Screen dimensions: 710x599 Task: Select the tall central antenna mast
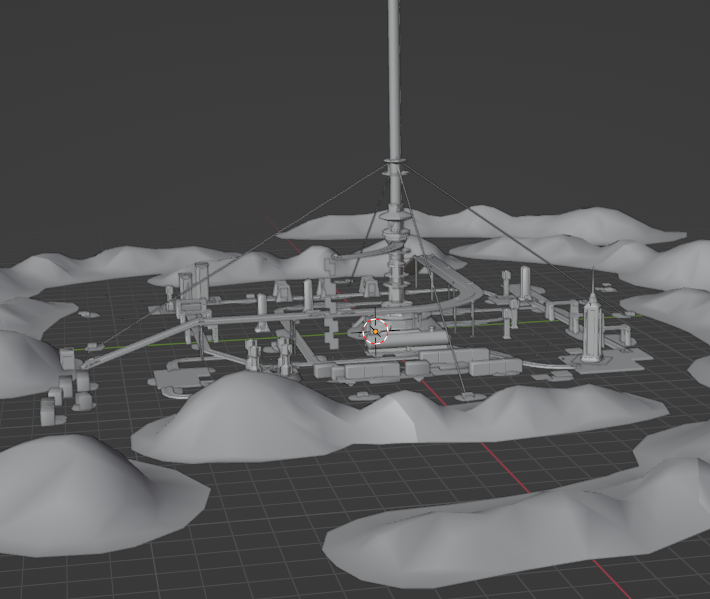[394, 80]
